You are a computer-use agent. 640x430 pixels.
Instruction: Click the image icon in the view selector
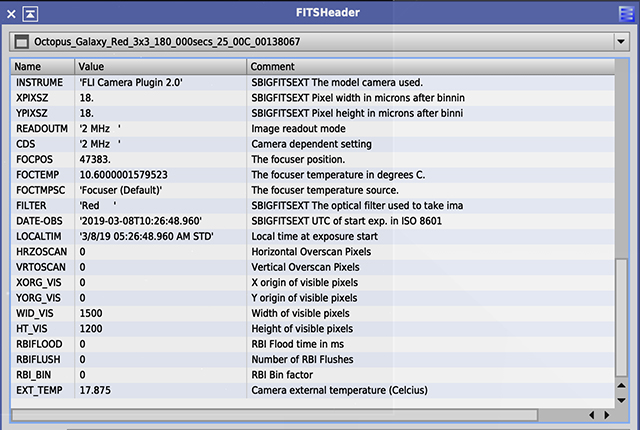[x=20, y=42]
